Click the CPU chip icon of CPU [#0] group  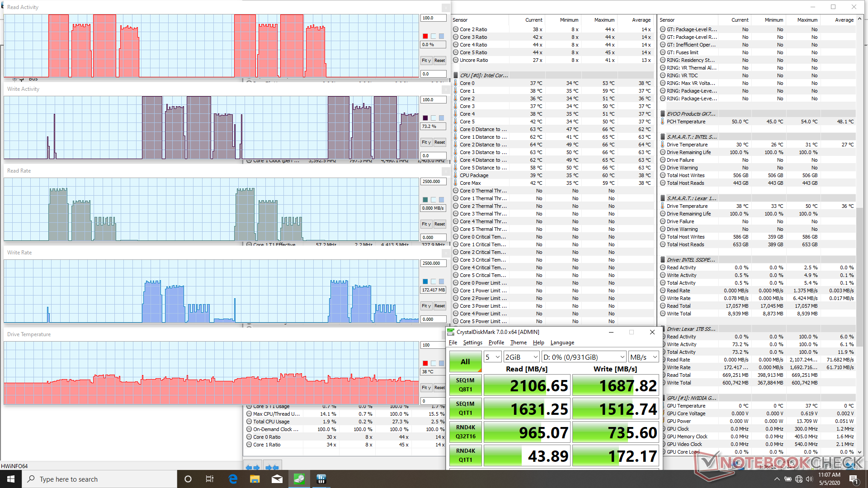(x=456, y=75)
